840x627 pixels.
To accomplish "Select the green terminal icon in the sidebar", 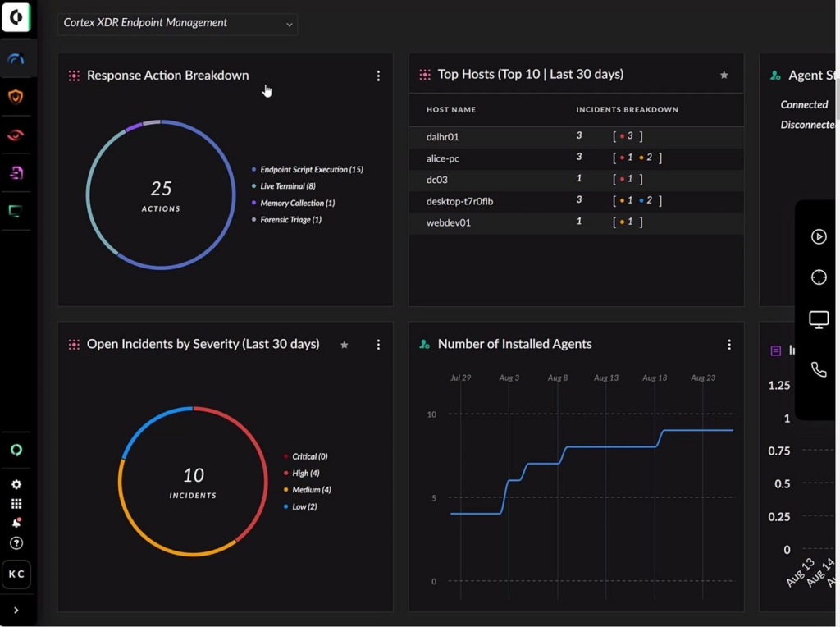I will click(x=16, y=211).
